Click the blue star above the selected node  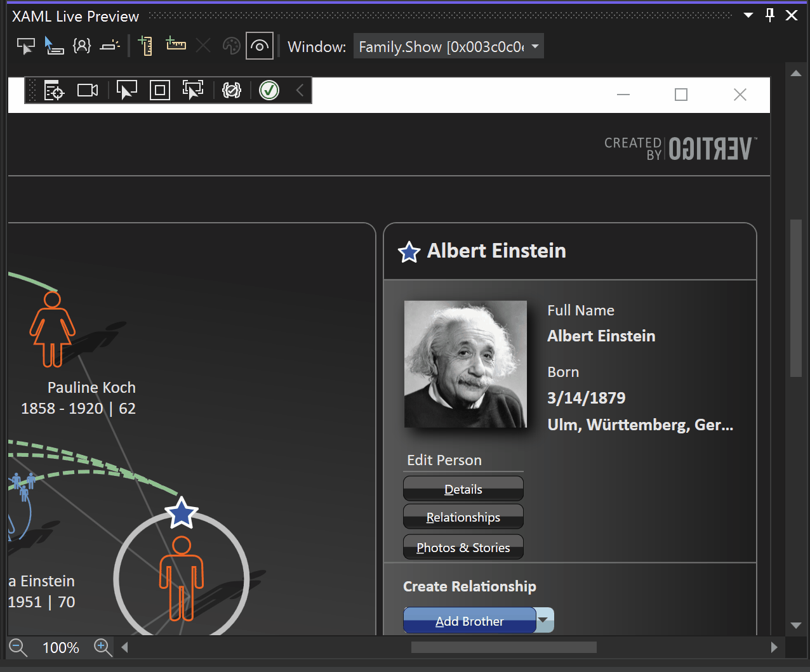coord(182,513)
